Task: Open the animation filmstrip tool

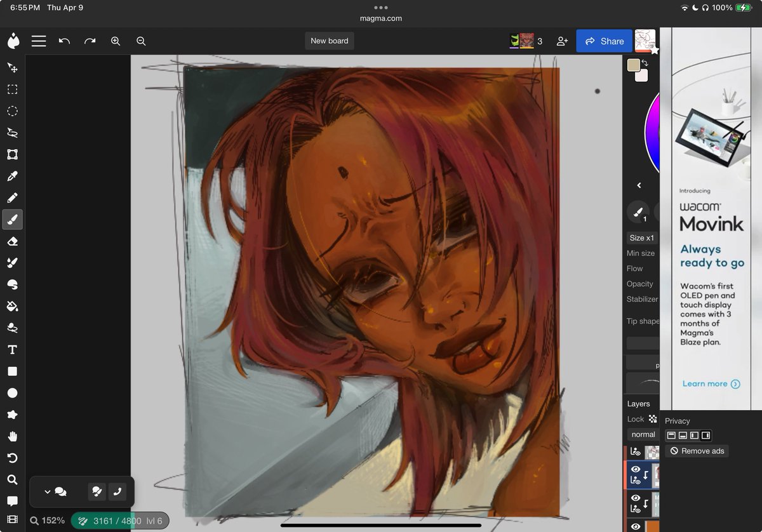Action: (x=12, y=520)
